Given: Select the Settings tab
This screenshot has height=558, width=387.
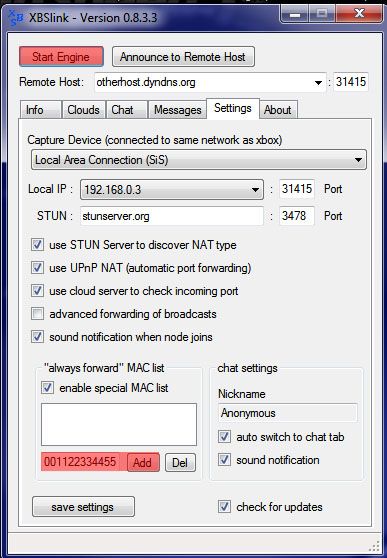Looking at the screenshot, I should tap(233, 108).
